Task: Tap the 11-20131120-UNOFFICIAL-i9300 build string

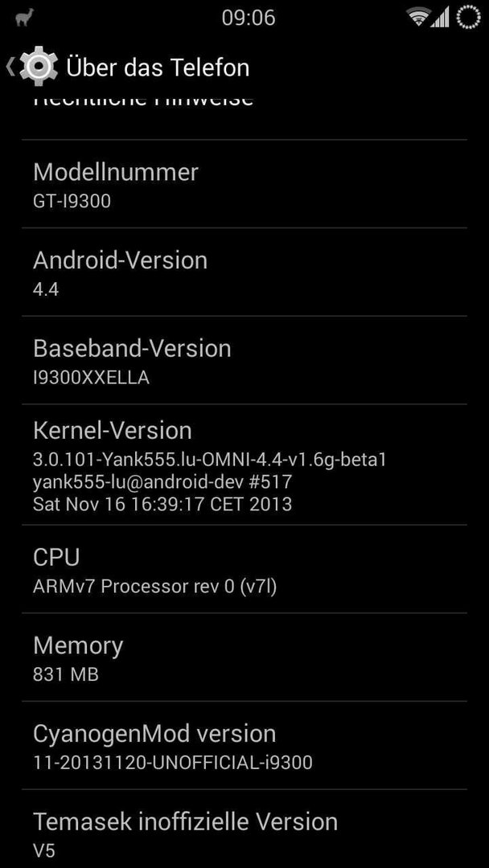Action: (173, 763)
